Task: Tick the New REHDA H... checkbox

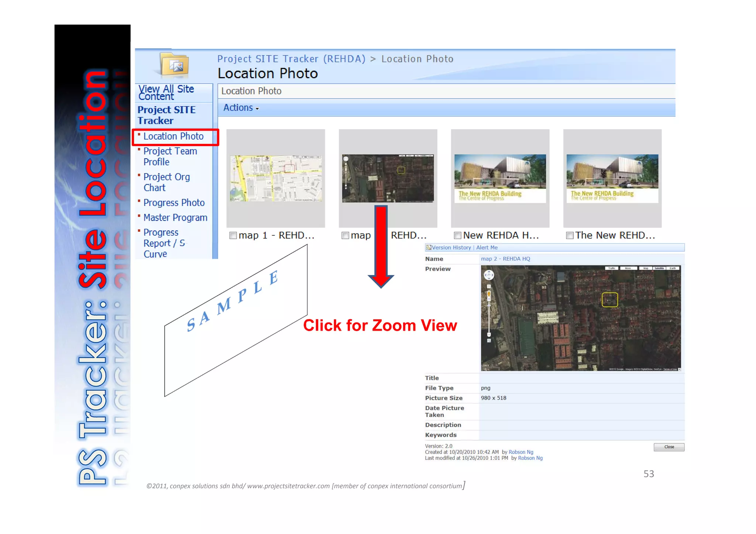Action: pyautogui.click(x=457, y=235)
